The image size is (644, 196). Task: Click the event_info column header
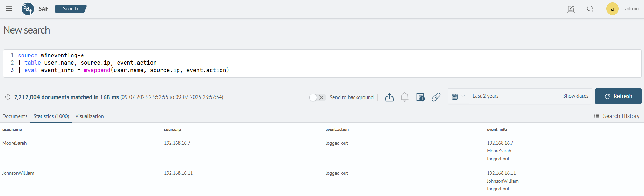pos(497,130)
